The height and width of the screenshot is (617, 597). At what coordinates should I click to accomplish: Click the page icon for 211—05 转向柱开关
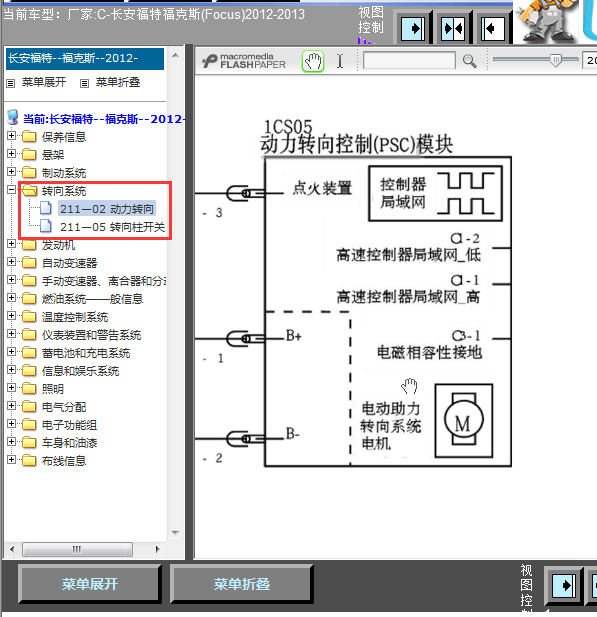point(46,226)
